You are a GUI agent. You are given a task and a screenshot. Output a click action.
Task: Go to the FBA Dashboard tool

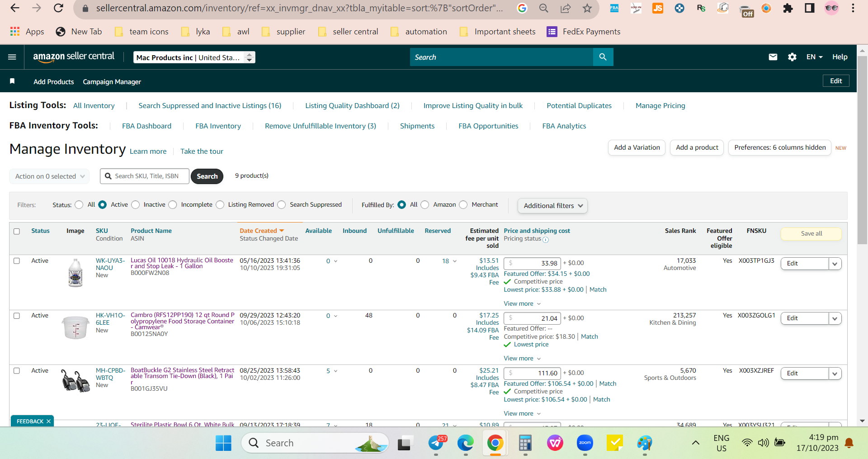pyautogui.click(x=146, y=126)
